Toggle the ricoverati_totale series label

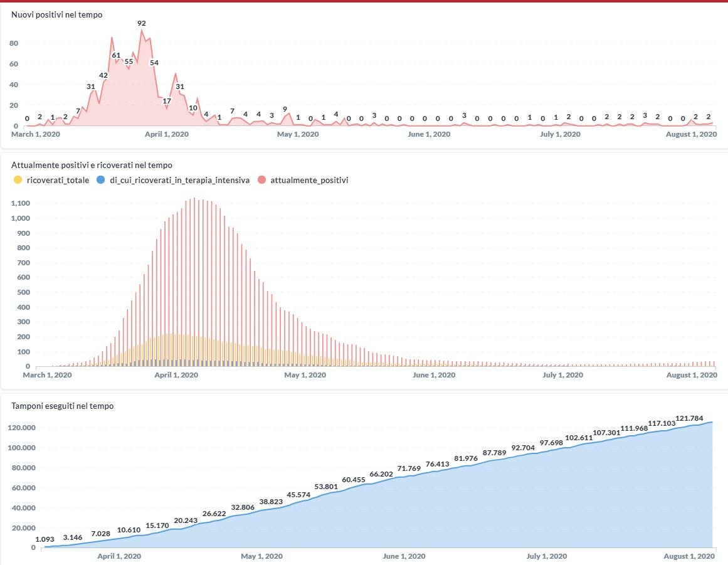(58, 180)
